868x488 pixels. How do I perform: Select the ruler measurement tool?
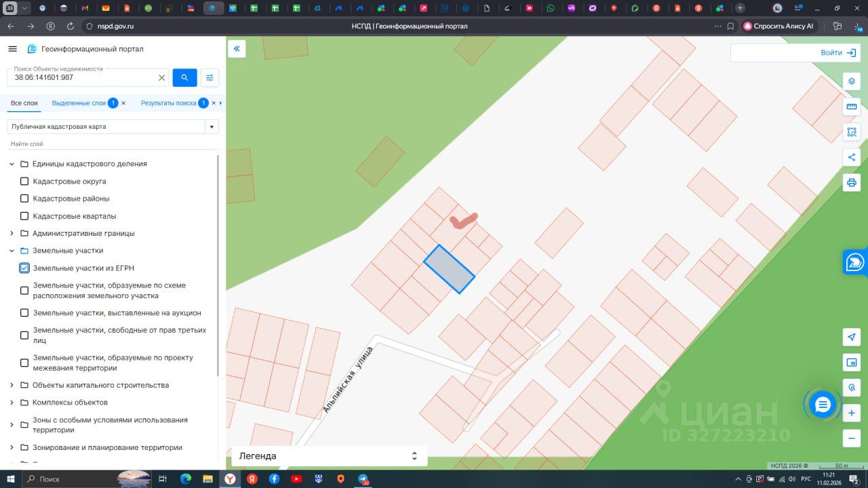(x=852, y=106)
